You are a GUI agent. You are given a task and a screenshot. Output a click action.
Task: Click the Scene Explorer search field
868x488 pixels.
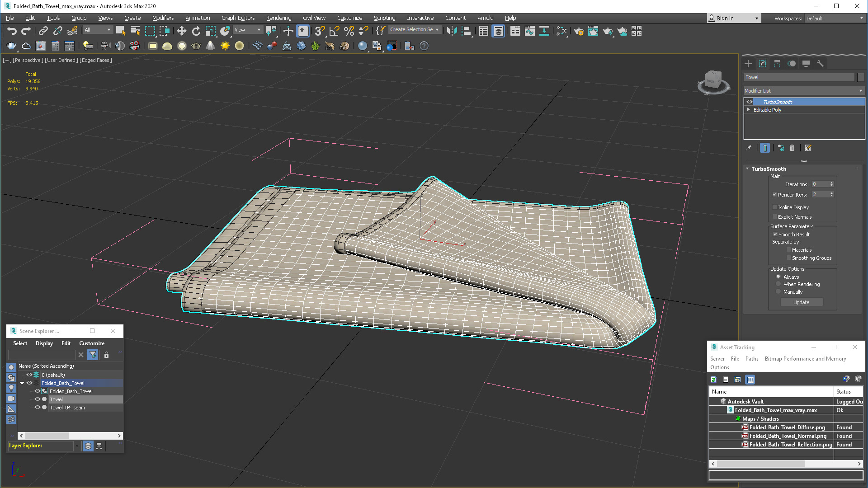42,355
